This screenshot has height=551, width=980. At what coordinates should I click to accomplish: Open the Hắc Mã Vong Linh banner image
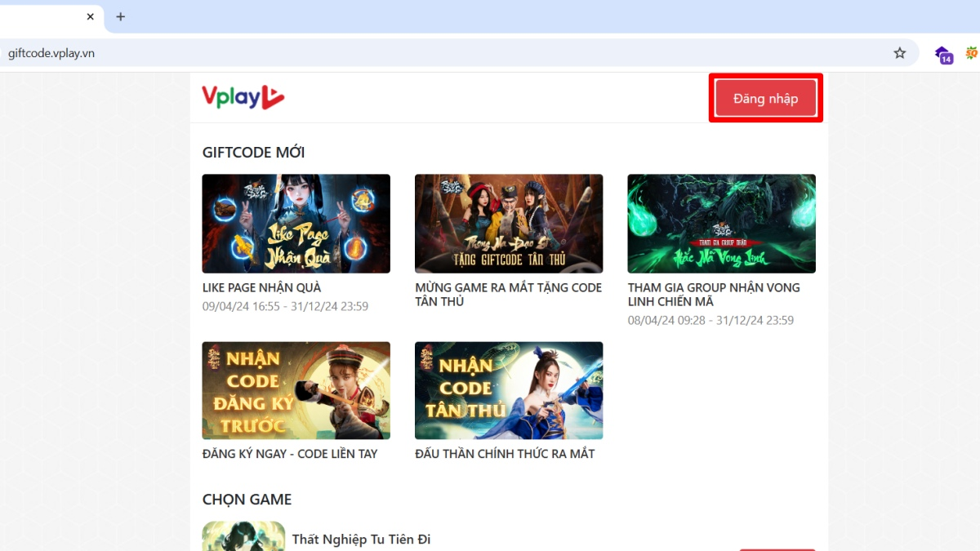tap(721, 224)
